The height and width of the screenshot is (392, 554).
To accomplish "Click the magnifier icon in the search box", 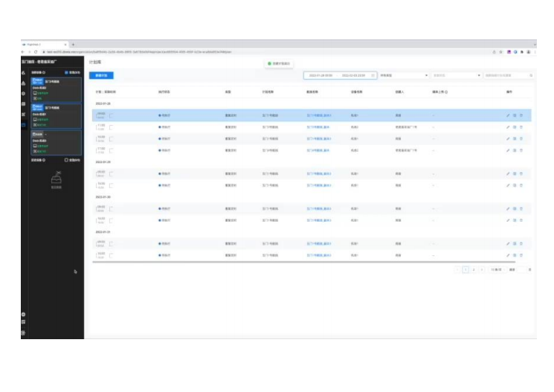I will tap(530, 75).
